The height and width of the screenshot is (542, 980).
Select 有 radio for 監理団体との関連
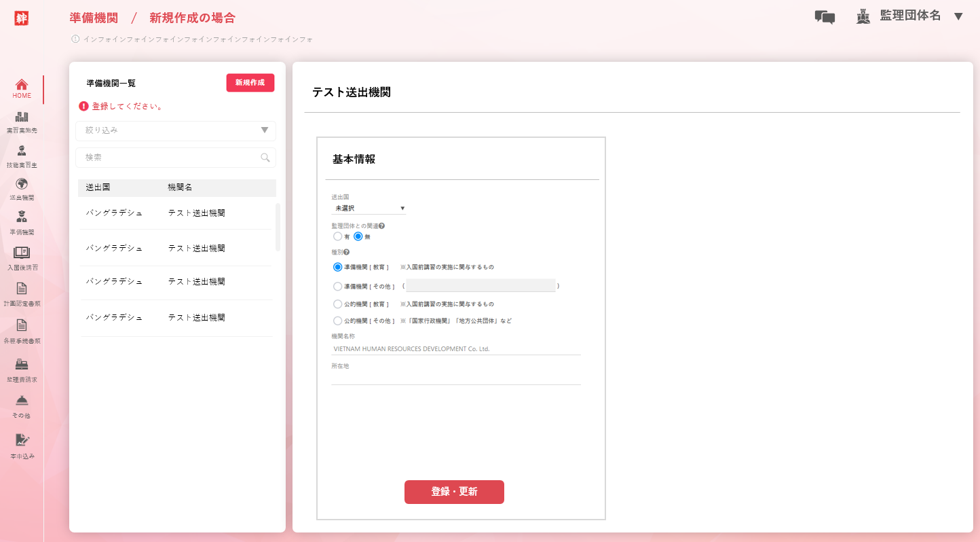pos(338,236)
